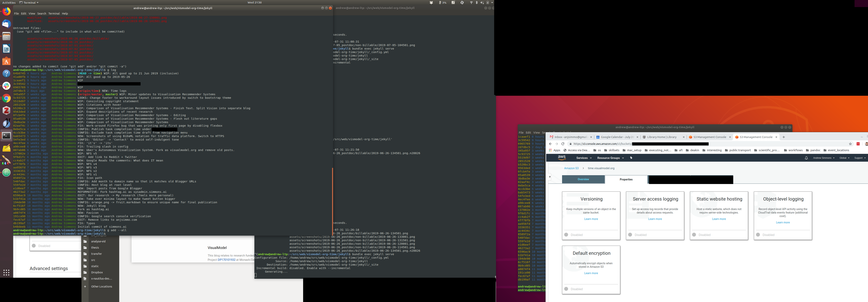Open new Chrome tab with plus
868x302 pixels.
(784, 137)
